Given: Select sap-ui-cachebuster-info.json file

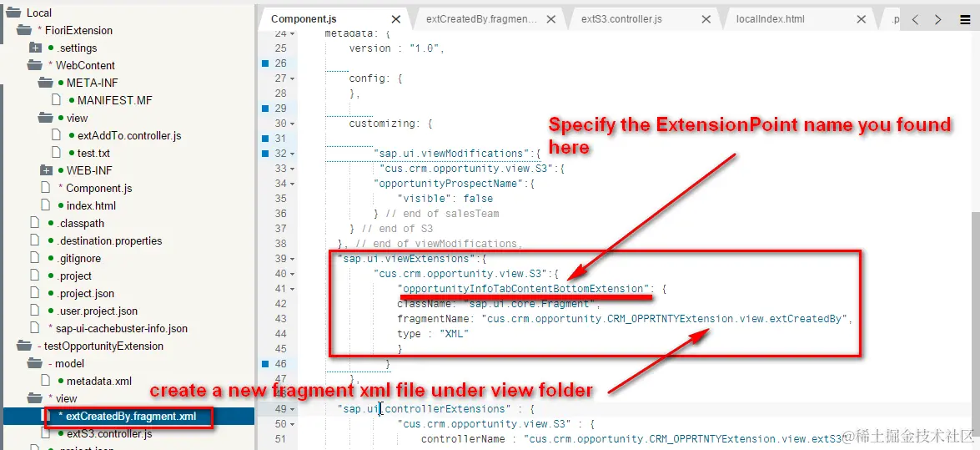Looking at the screenshot, I should tap(121, 328).
